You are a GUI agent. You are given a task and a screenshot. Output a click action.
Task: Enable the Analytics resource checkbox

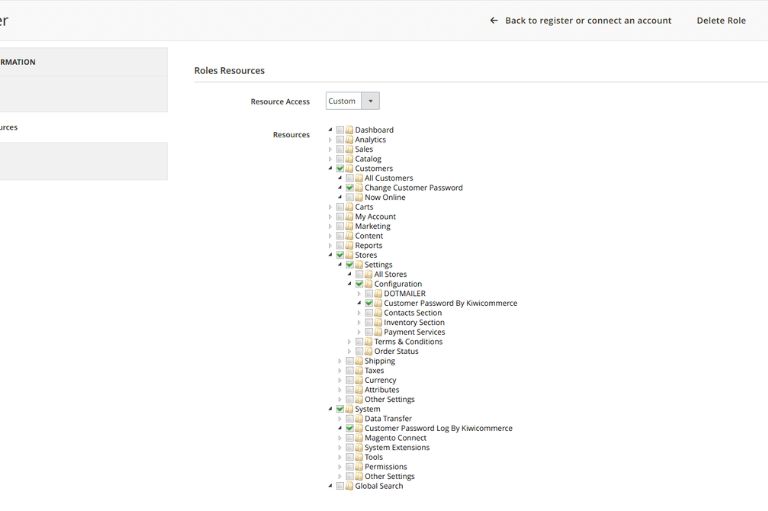tap(340, 140)
